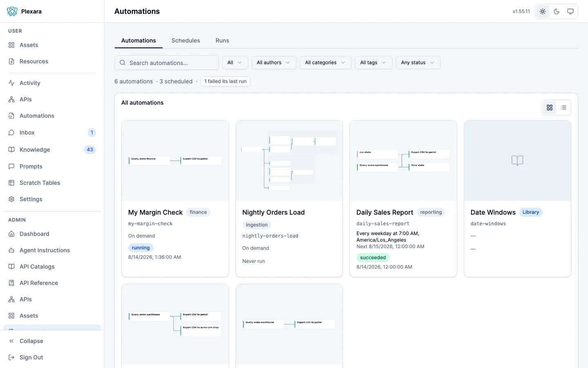Switch to the Schedules tab
Viewport: 588px width, 368px height.
(186, 40)
